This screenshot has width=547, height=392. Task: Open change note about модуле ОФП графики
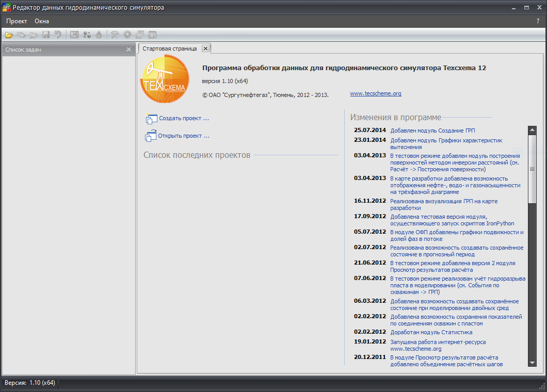coord(457,235)
